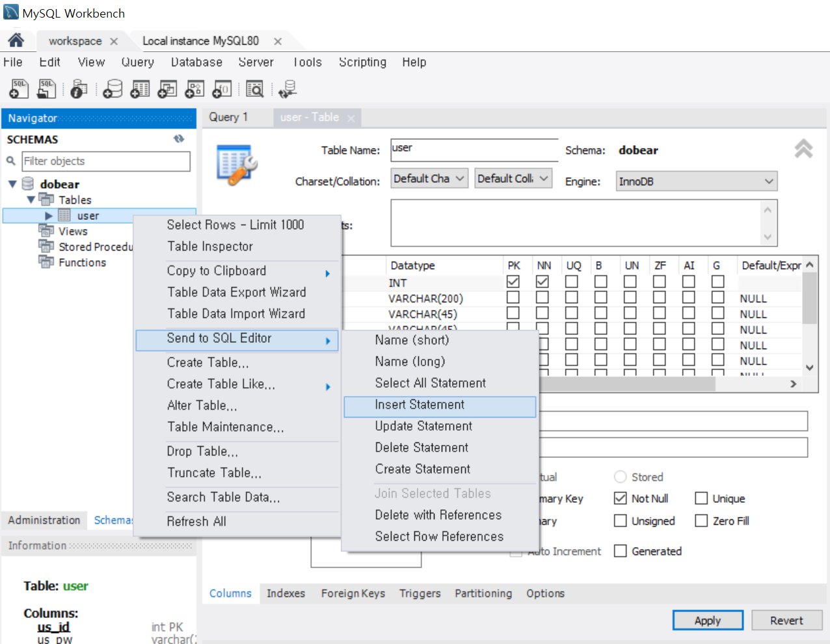Open the Default Charset dropdown
The image size is (830, 644).
pyautogui.click(x=429, y=178)
